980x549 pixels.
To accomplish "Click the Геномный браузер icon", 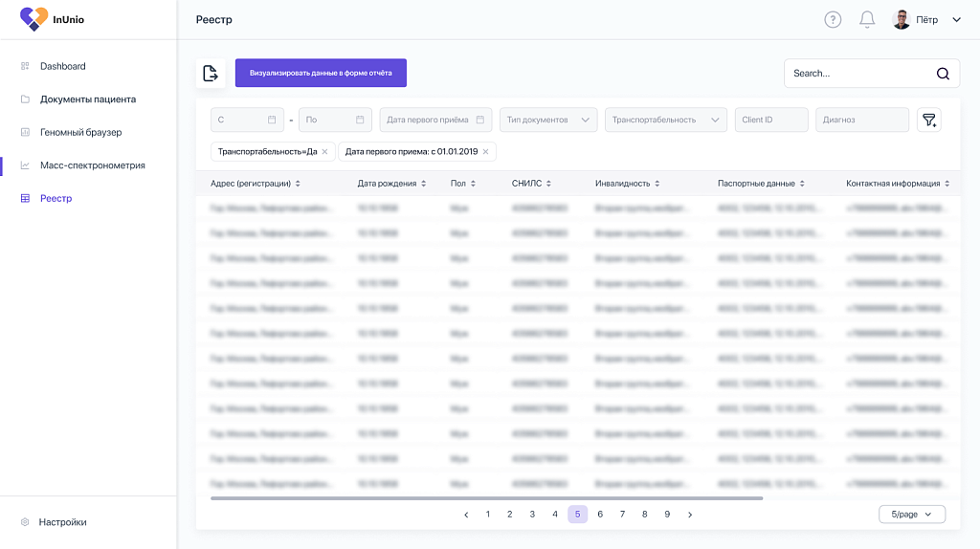I will tap(25, 132).
